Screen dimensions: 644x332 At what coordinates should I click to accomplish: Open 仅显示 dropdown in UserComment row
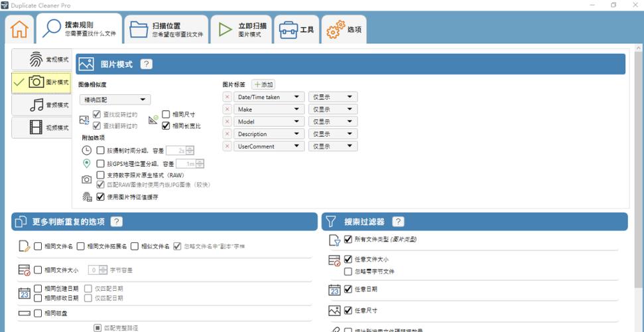[x=333, y=146]
